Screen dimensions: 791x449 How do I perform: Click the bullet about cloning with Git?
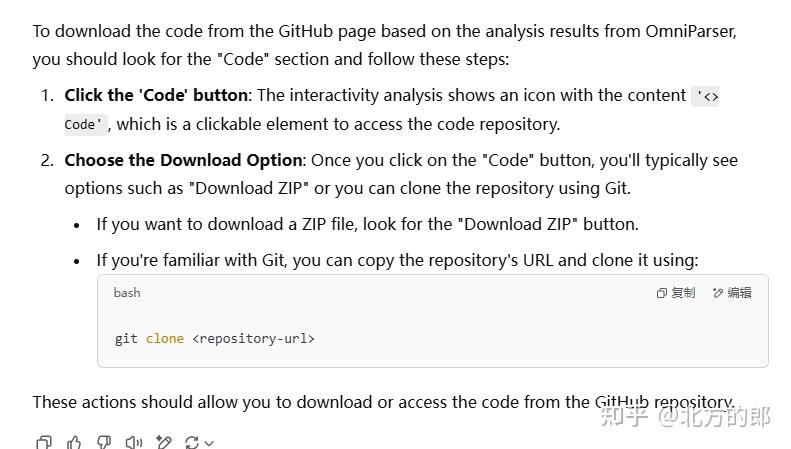tap(397, 260)
